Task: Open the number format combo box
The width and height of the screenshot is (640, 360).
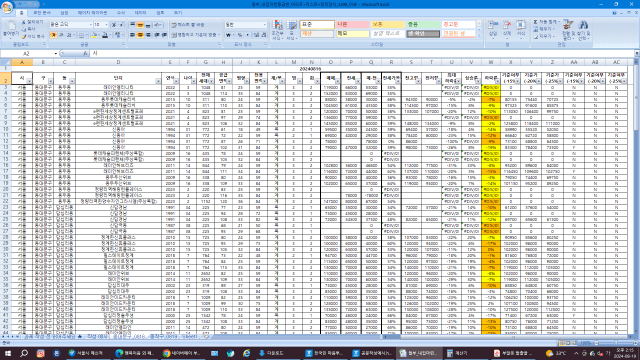Action: 245,25
